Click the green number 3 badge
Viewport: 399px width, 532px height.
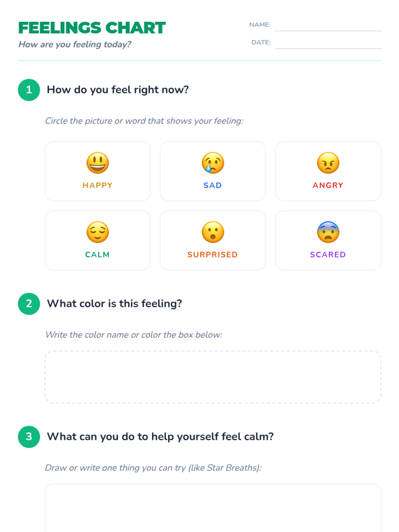click(x=29, y=437)
